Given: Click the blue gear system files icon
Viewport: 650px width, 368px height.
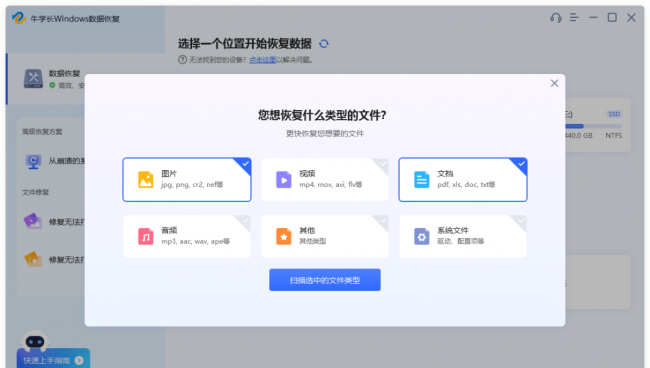Looking at the screenshot, I should click(422, 236).
